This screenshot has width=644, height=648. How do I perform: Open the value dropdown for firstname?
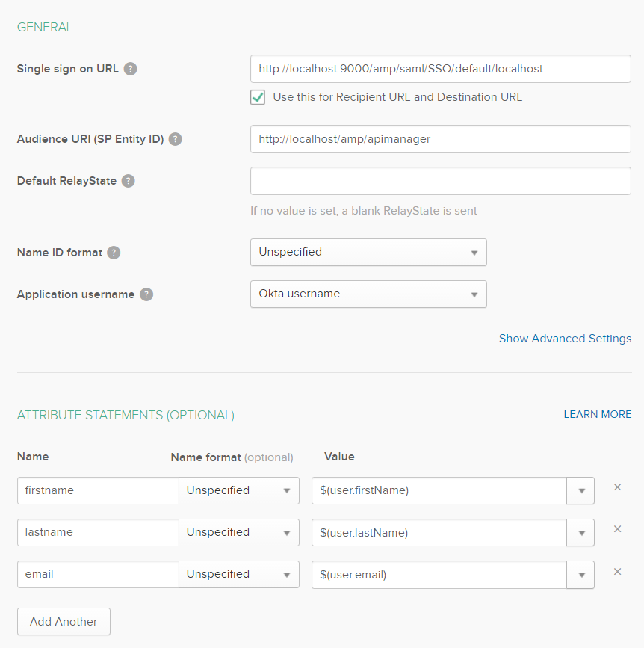click(x=582, y=490)
